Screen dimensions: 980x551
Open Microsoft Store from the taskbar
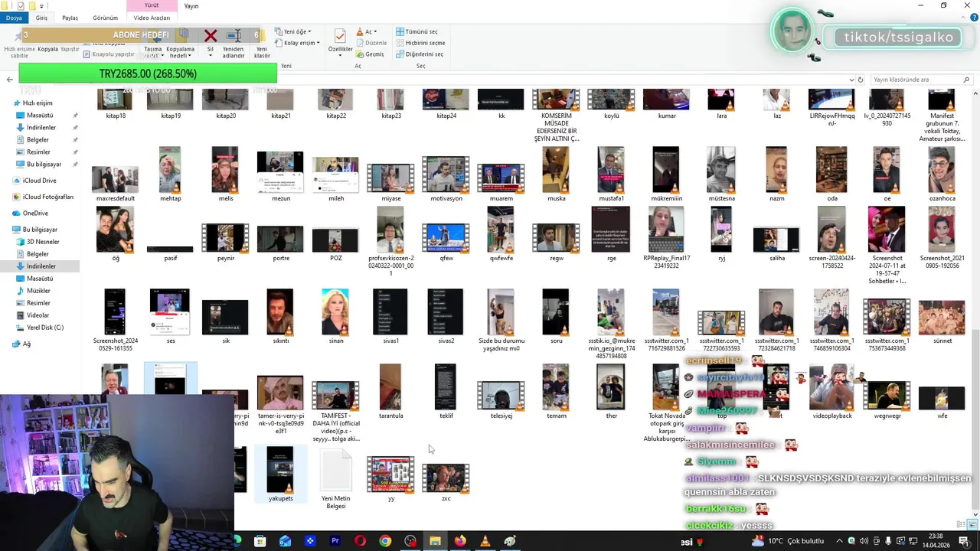coord(260,541)
